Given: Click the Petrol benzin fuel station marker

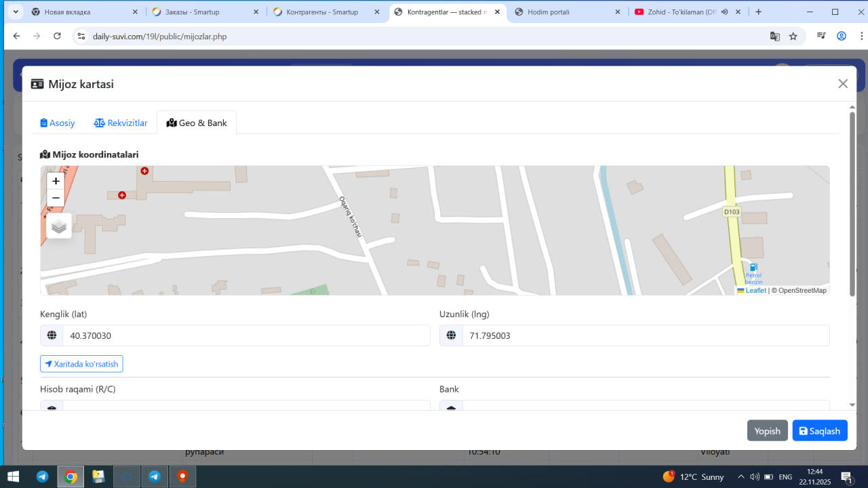Looking at the screenshot, I should 753,268.
